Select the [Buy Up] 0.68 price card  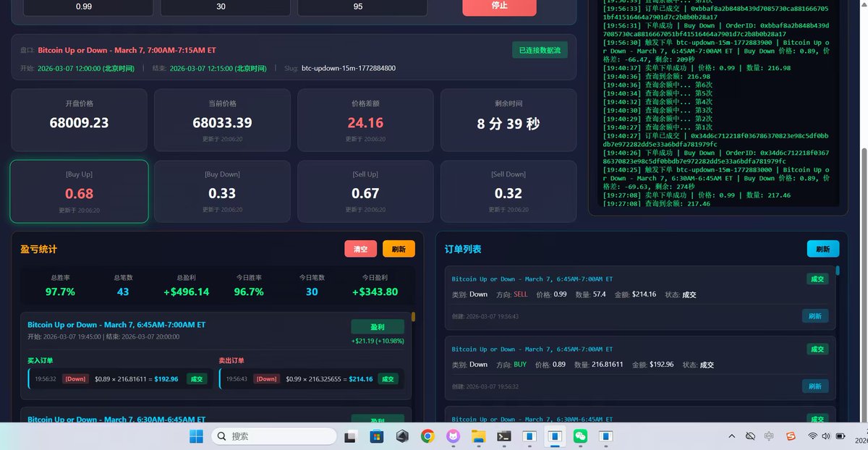79,192
